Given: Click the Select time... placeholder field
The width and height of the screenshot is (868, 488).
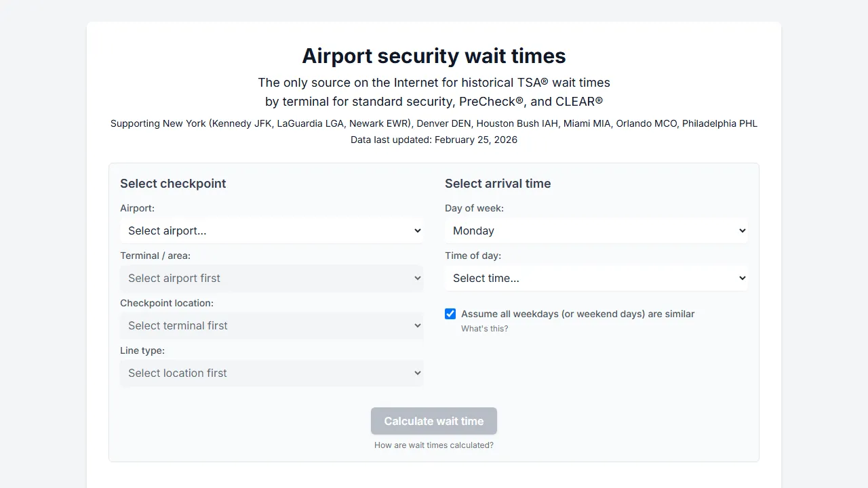Looking at the screenshot, I should point(596,278).
